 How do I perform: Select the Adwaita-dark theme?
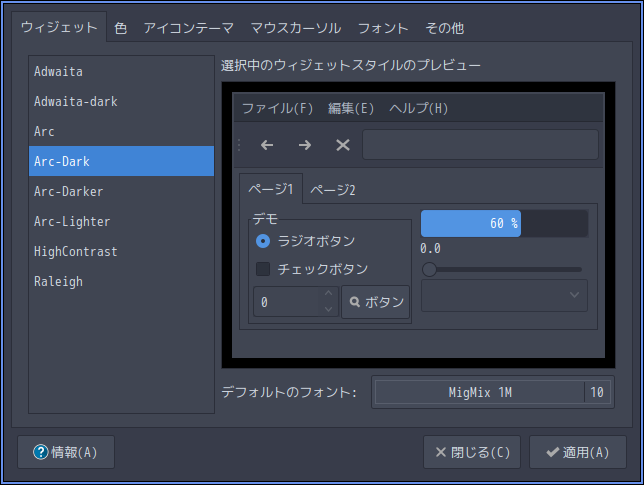click(122, 101)
